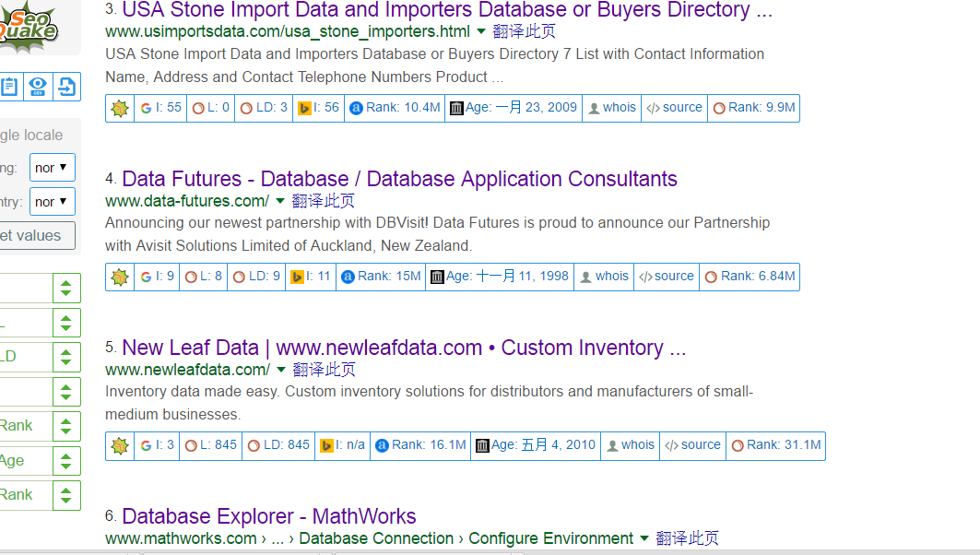Viewport: 980px width, 555px height.
Task: Click whois for usimportsdata result
Action: point(612,108)
